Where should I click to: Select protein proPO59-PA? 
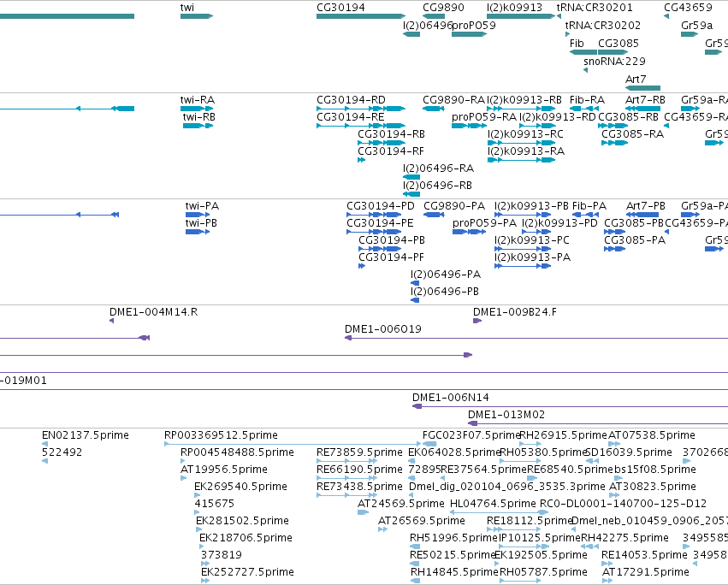484,223
